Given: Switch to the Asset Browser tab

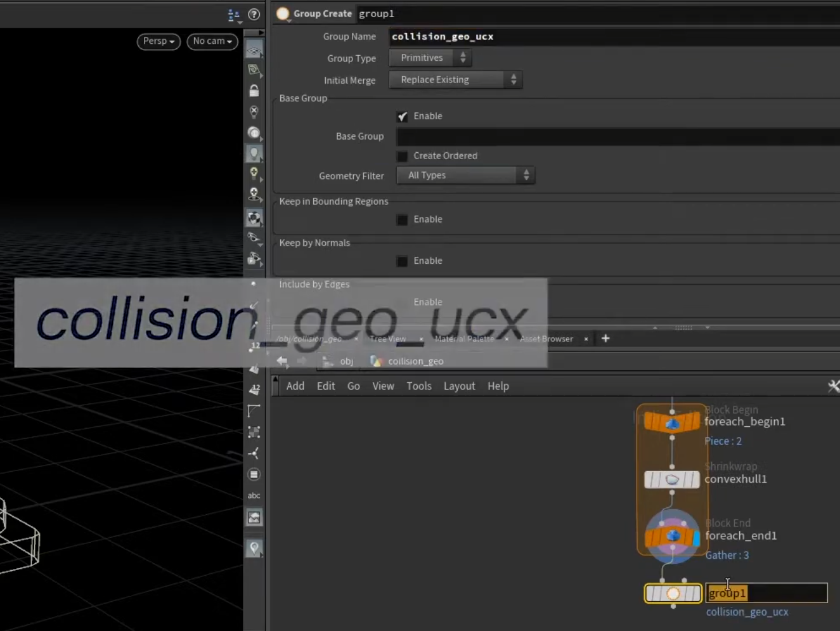Looking at the screenshot, I should (546, 339).
